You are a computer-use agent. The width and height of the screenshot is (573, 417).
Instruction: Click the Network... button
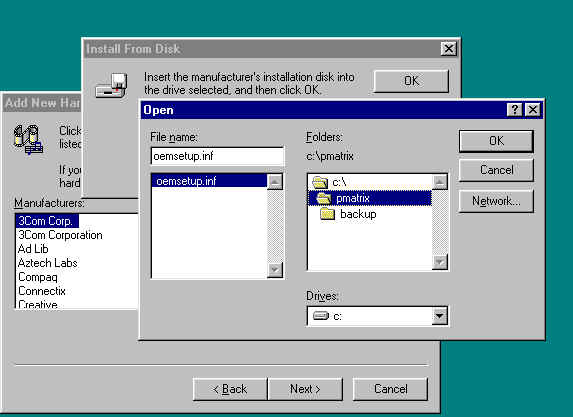[x=496, y=201]
